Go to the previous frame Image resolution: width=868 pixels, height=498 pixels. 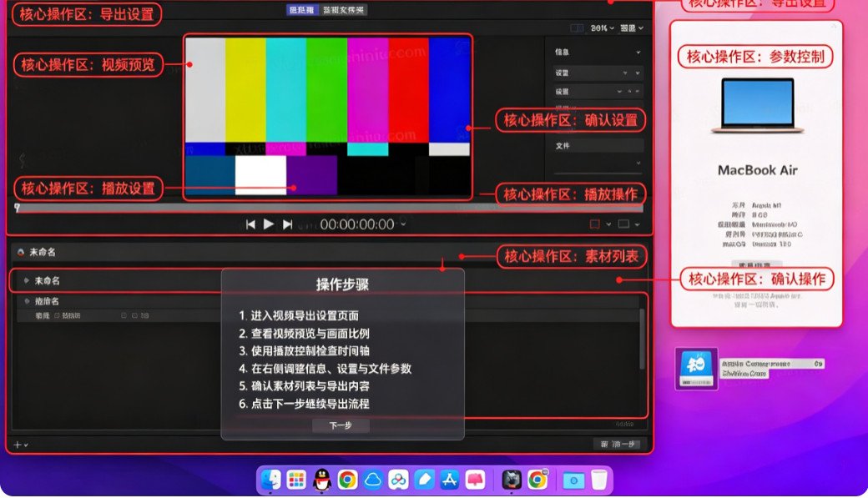point(250,224)
